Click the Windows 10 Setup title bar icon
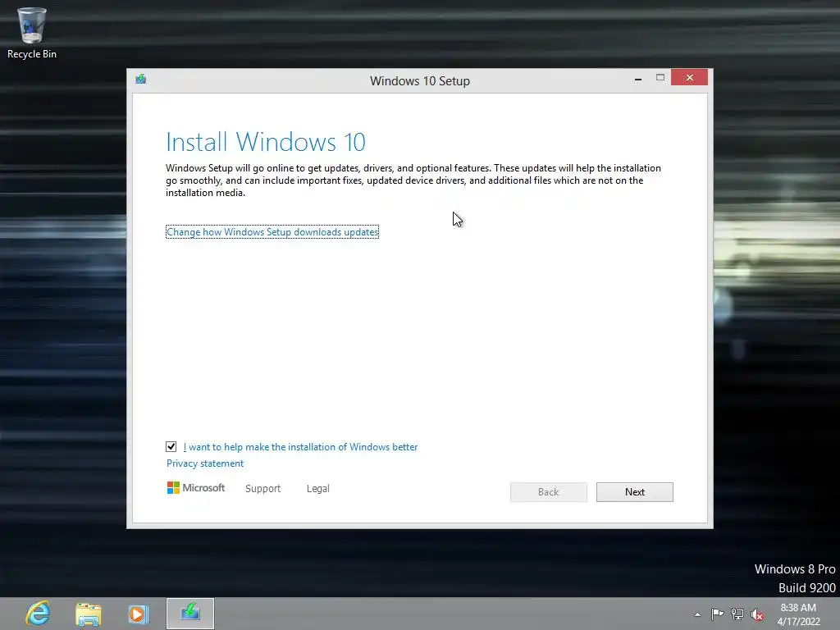The image size is (840, 630). 141,80
